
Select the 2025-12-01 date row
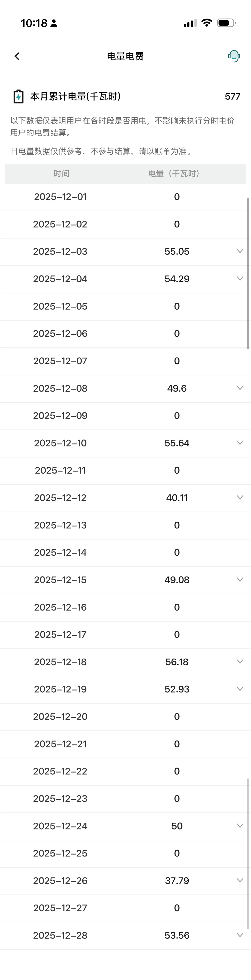tap(61, 197)
